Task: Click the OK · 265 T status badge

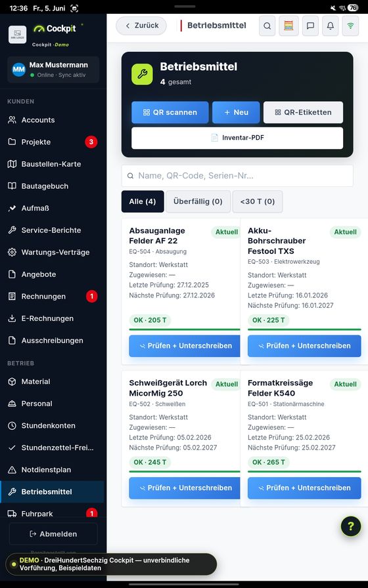Action: 269,463
